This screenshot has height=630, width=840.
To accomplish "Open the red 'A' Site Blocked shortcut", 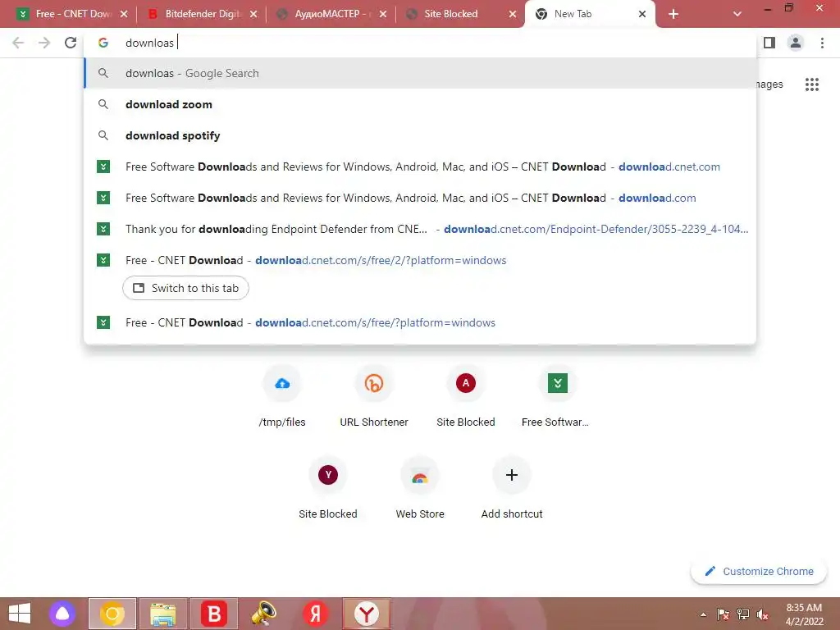I will click(466, 396).
